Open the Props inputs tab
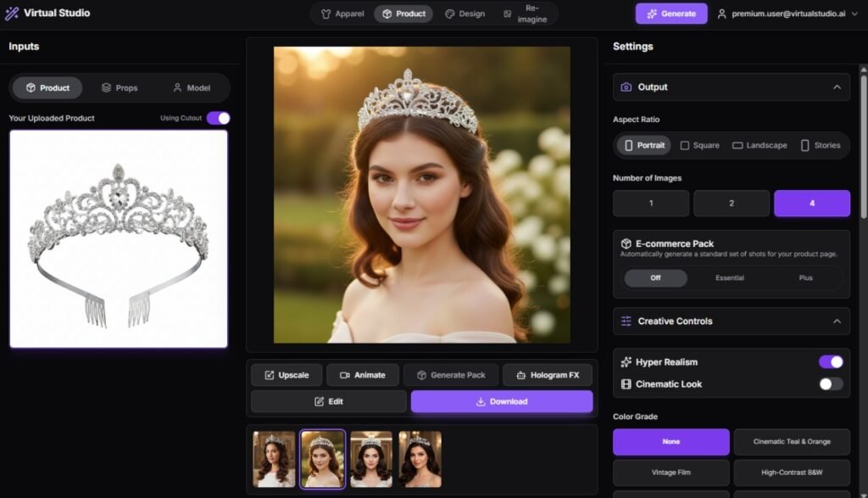868x498 pixels. click(120, 88)
